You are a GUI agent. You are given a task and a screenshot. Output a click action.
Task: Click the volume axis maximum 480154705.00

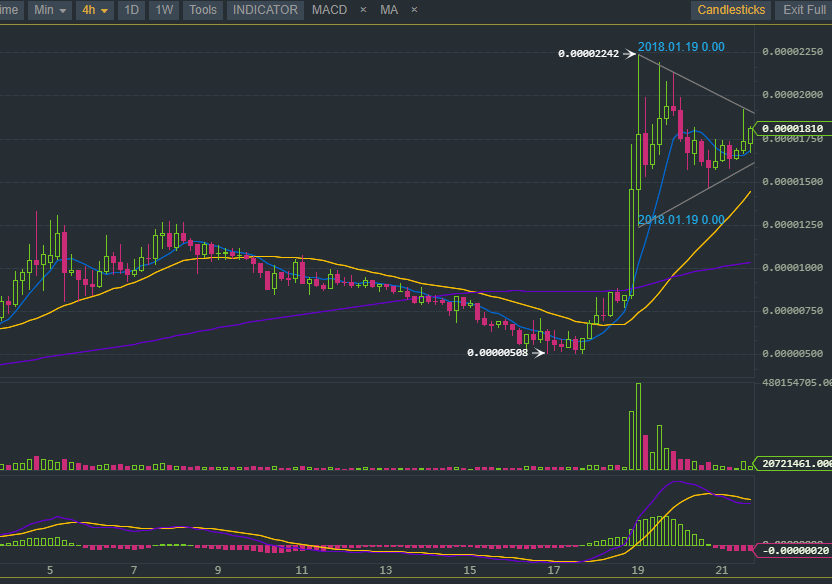[x=796, y=382]
